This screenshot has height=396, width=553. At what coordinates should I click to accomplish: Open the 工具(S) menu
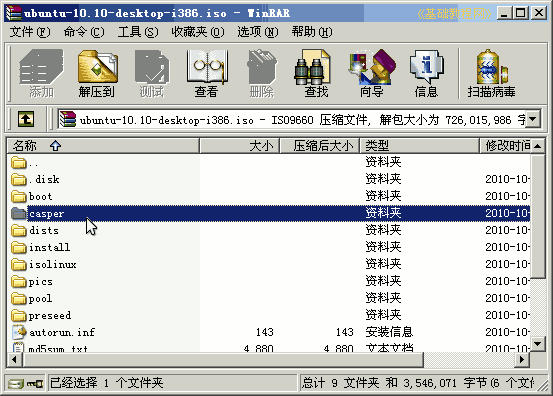[x=138, y=32]
